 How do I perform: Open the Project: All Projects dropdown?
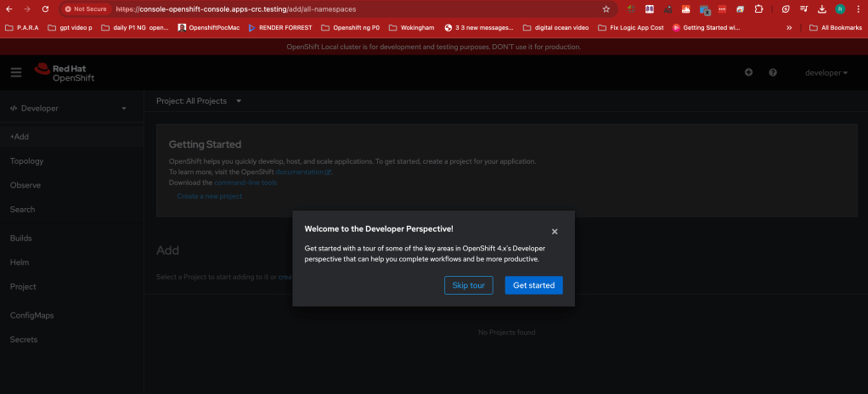pyautogui.click(x=199, y=101)
